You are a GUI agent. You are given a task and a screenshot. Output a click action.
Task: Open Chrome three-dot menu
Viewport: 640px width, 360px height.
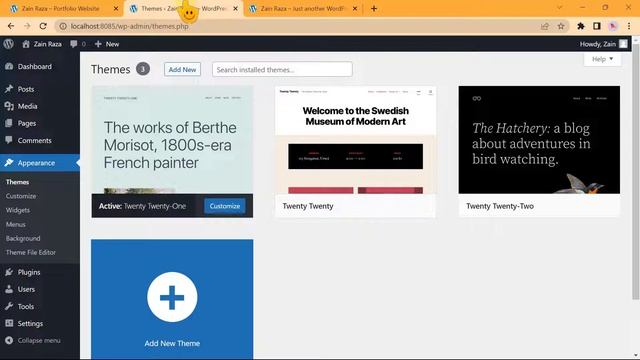[x=629, y=26]
